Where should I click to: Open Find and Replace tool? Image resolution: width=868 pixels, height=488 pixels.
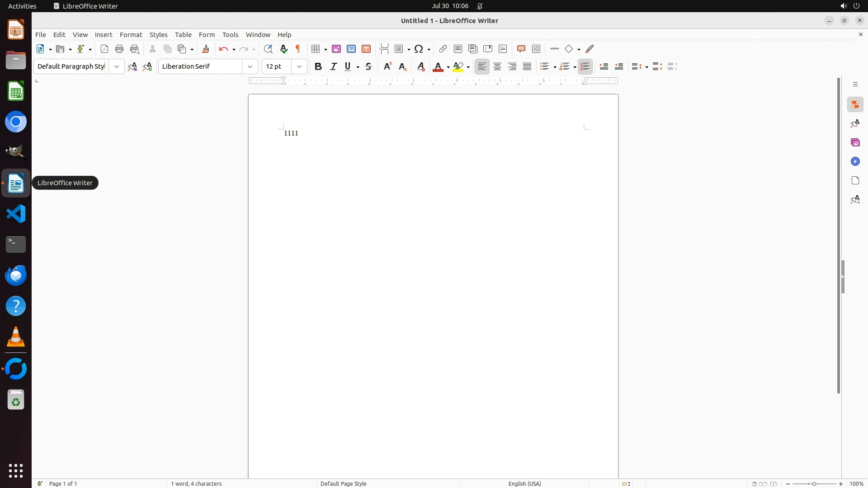click(x=268, y=49)
